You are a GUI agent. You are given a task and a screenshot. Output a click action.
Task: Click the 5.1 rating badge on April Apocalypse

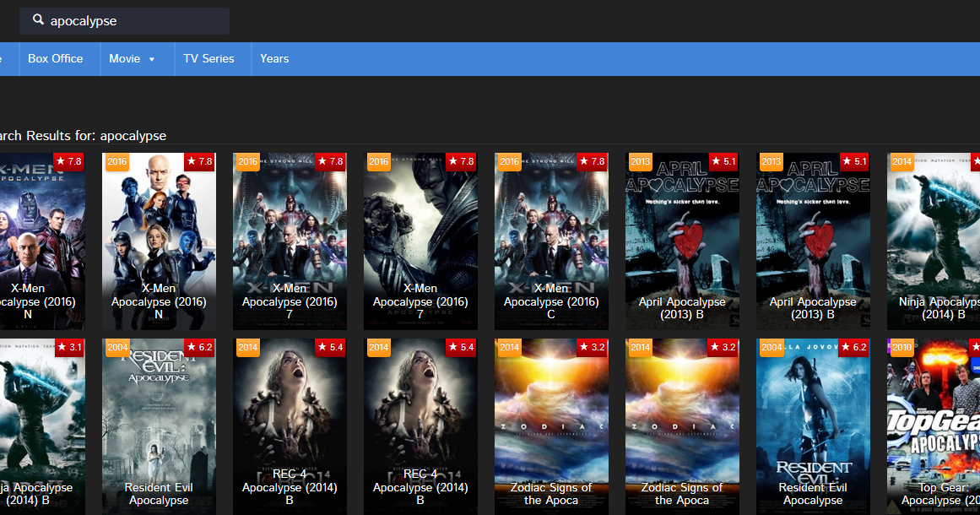[723, 161]
